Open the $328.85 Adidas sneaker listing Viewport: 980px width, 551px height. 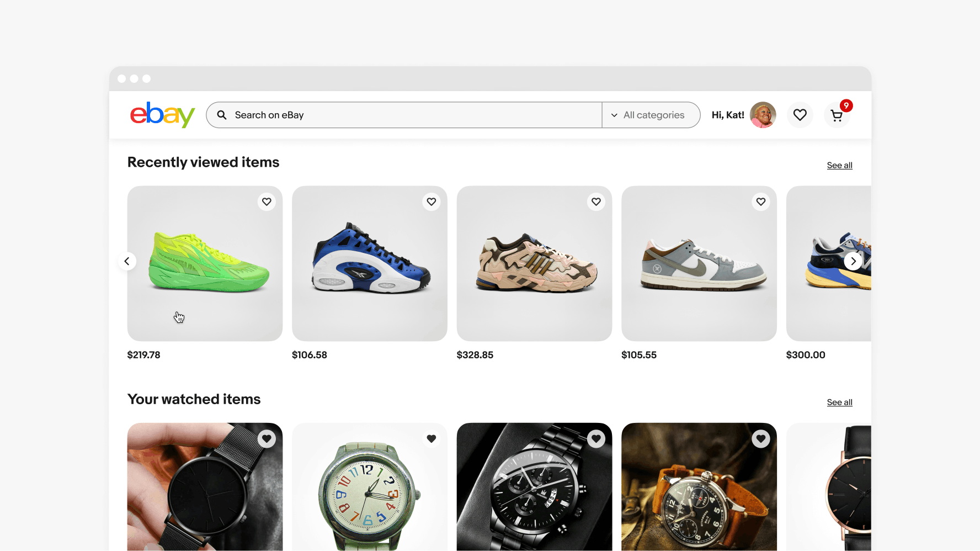[x=534, y=263]
